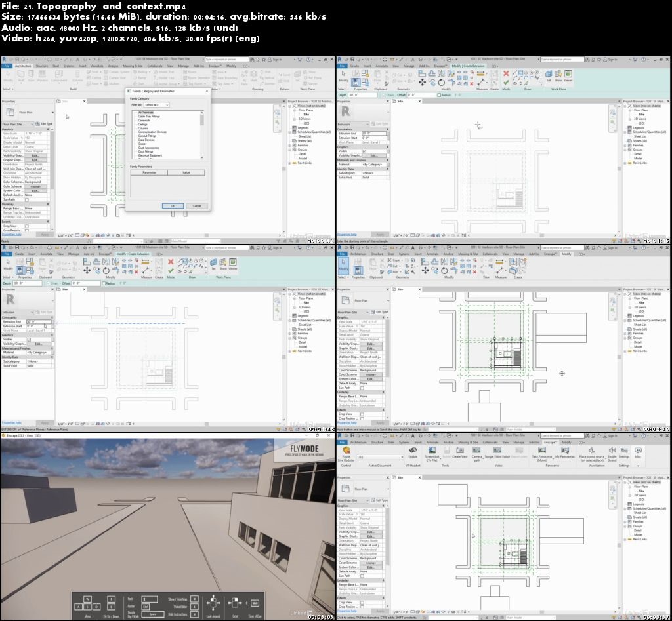Toggle Visible checkbox in top-right Extrusion properties
Image resolution: width=672 pixels, height=621 pixels.
364,151
